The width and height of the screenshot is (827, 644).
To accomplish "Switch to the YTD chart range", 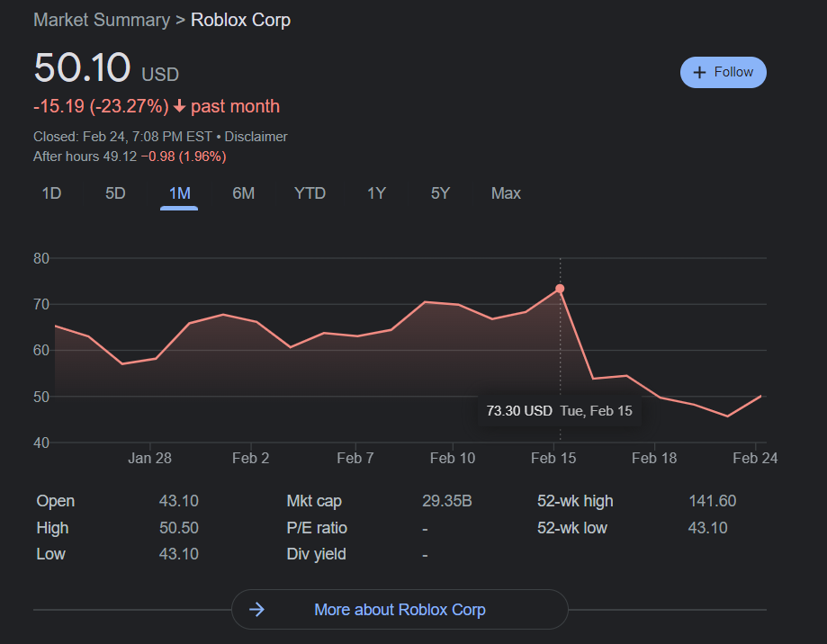I will point(310,193).
